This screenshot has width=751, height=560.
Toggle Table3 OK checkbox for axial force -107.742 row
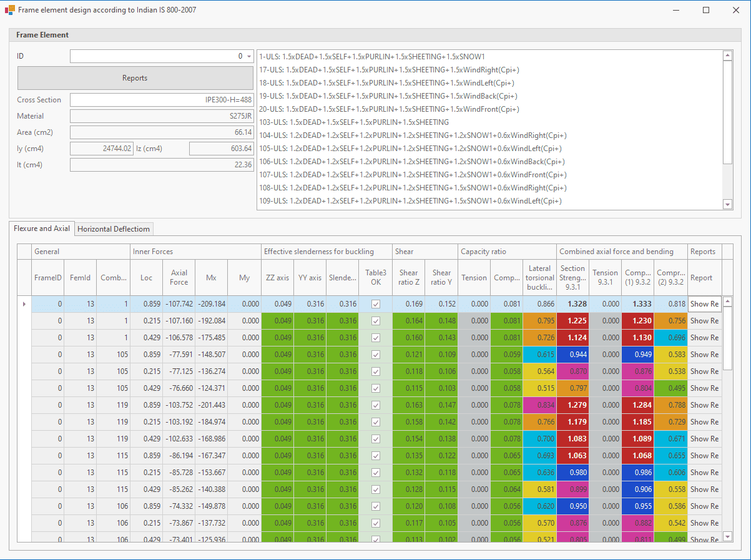coord(376,304)
